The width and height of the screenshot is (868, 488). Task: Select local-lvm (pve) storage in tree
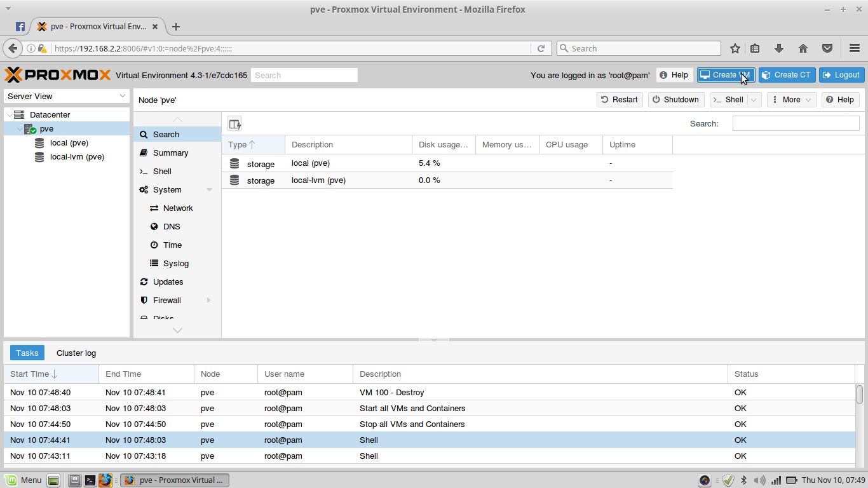pyautogui.click(x=77, y=157)
